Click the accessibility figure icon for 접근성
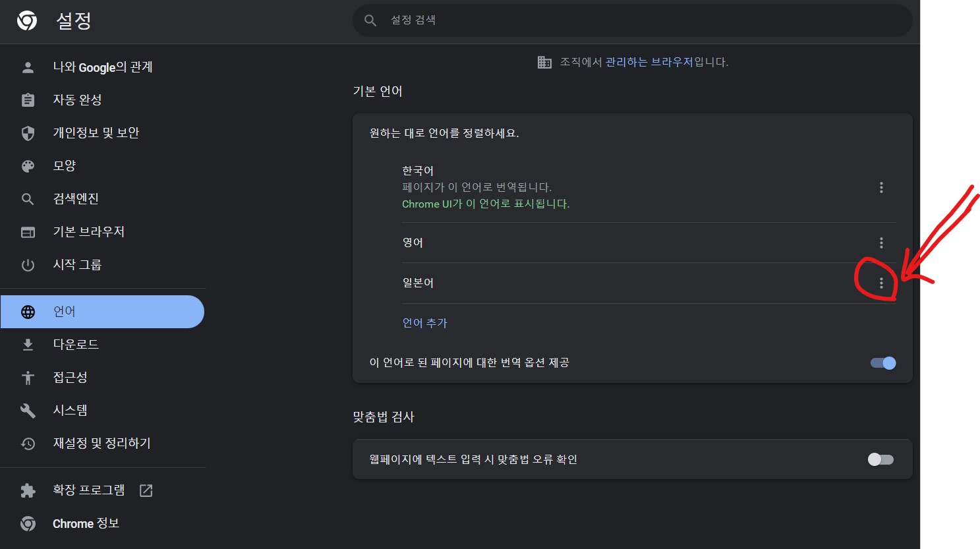 (28, 378)
